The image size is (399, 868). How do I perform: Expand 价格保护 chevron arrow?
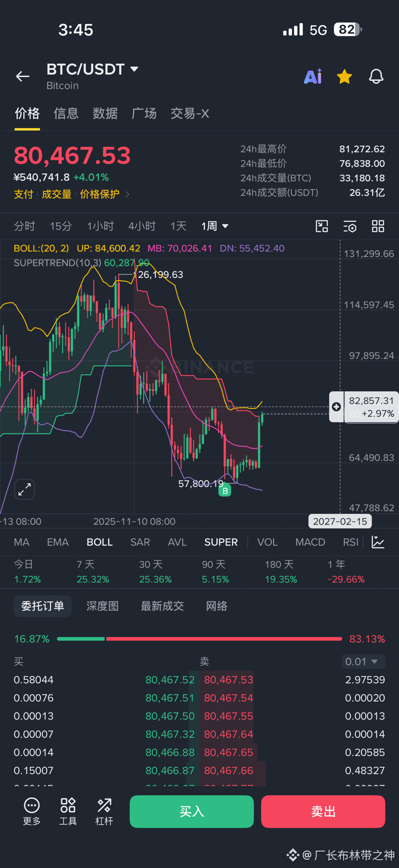[x=128, y=194]
